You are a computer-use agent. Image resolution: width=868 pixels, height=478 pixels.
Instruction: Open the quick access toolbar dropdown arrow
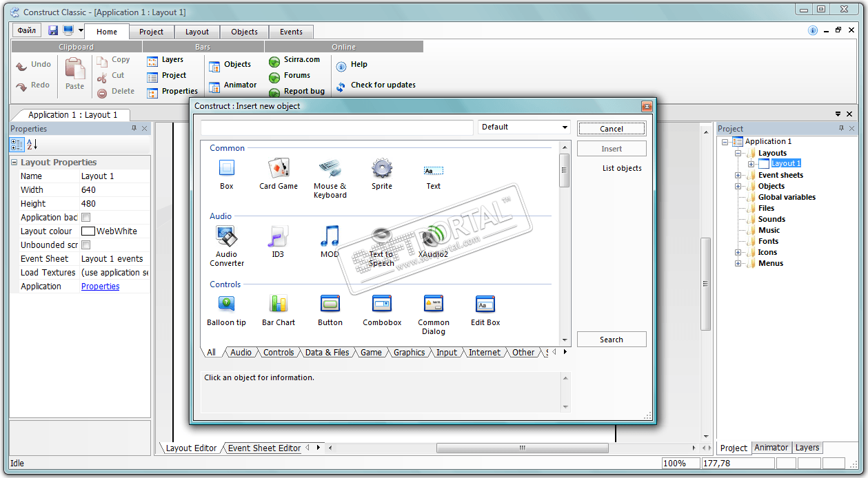point(81,31)
